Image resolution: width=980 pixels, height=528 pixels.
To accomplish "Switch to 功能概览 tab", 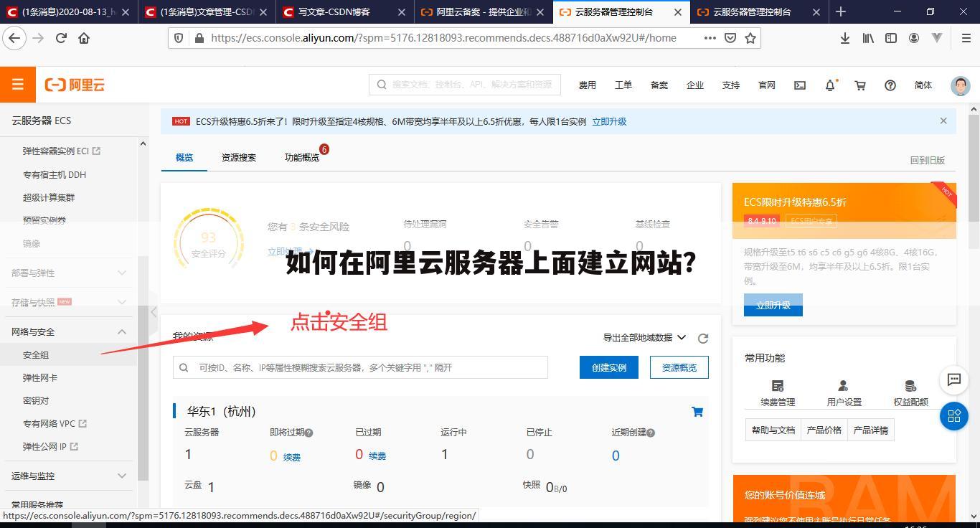I will pos(302,157).
